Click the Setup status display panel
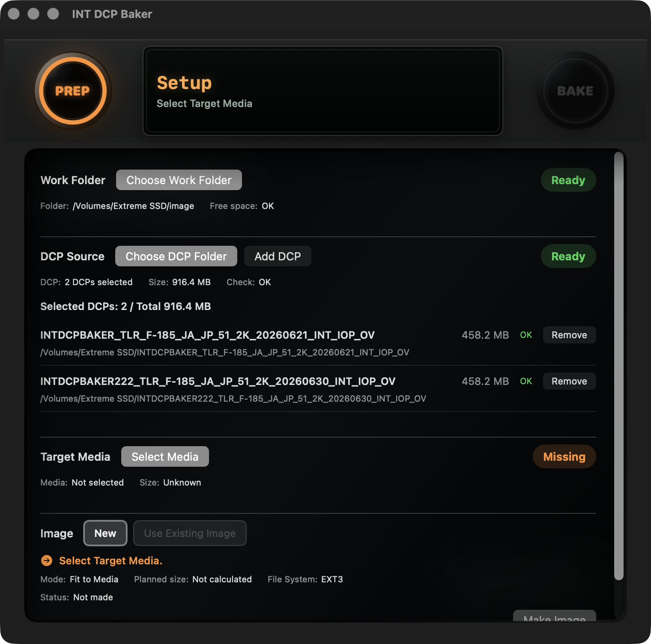The height and width of the screenshot is (644, 651). click(x=323, y=91)
